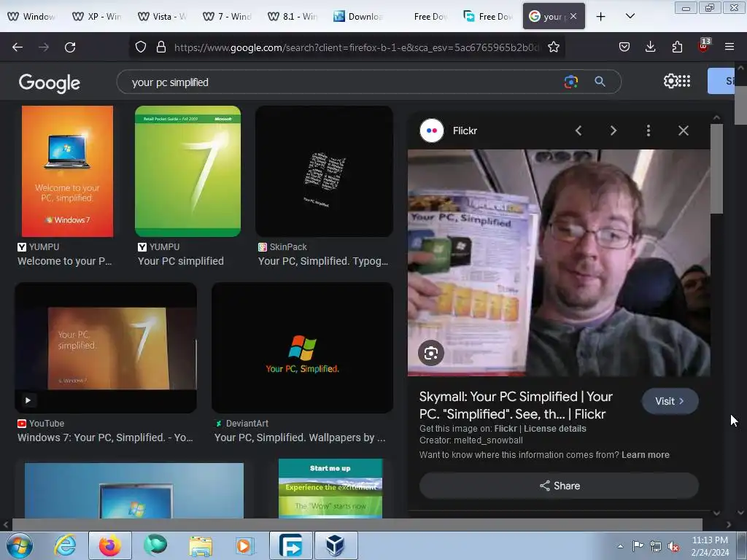The width and height of the screenshot is (747, 560).
Task: Switch to the 8.1 tab
Action: pyautogui.click(x=293, y=16)
